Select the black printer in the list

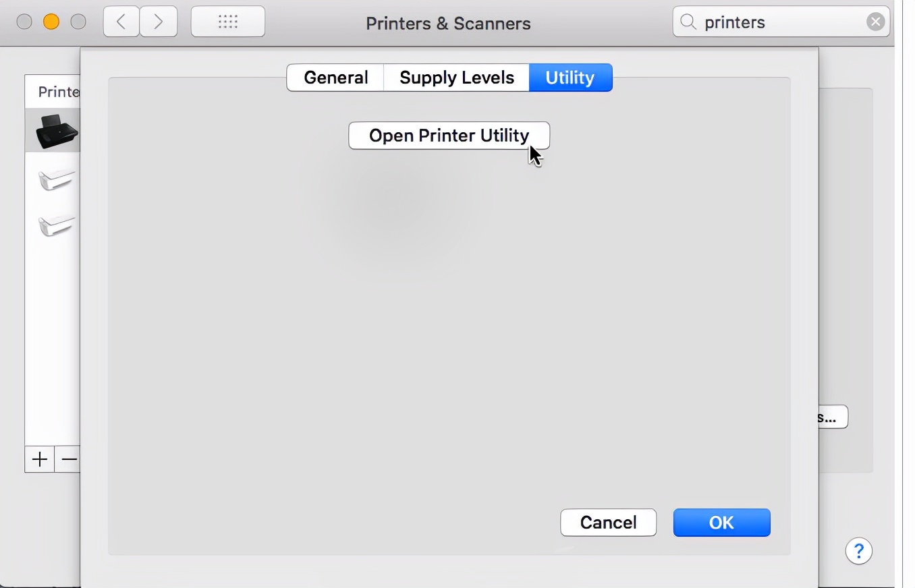click(55, 131)
